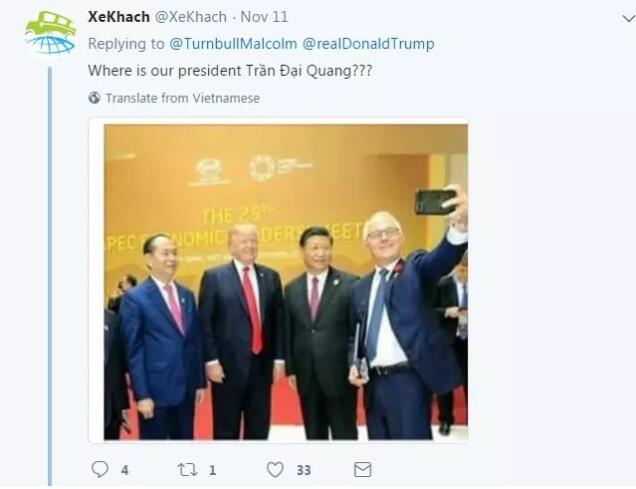The image size is (636, 489).
Task: Click the blue vertical thread line
Action: [x=50, y=276]
